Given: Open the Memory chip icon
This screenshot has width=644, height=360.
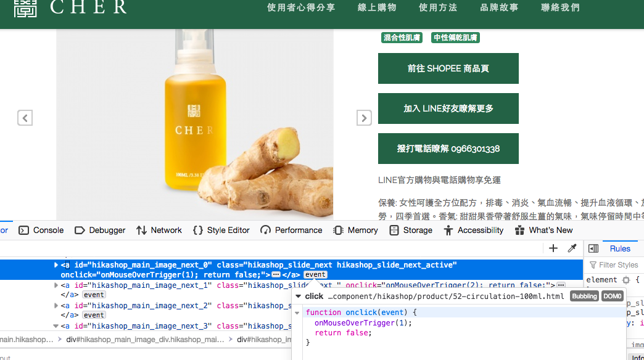Looking at the screenshot, I should 338,231.
